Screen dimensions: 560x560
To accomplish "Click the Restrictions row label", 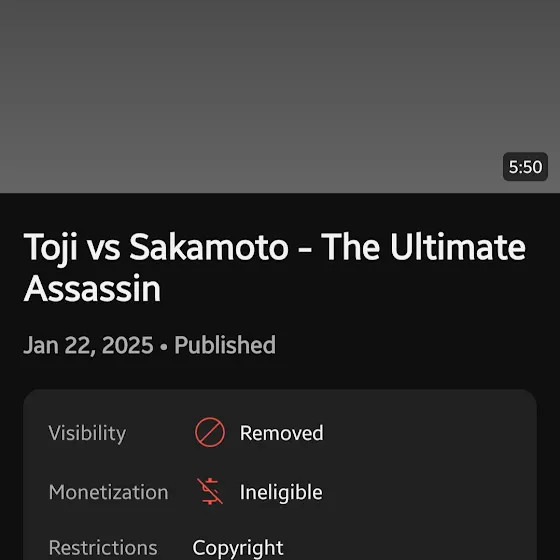I will pos(103,548).
